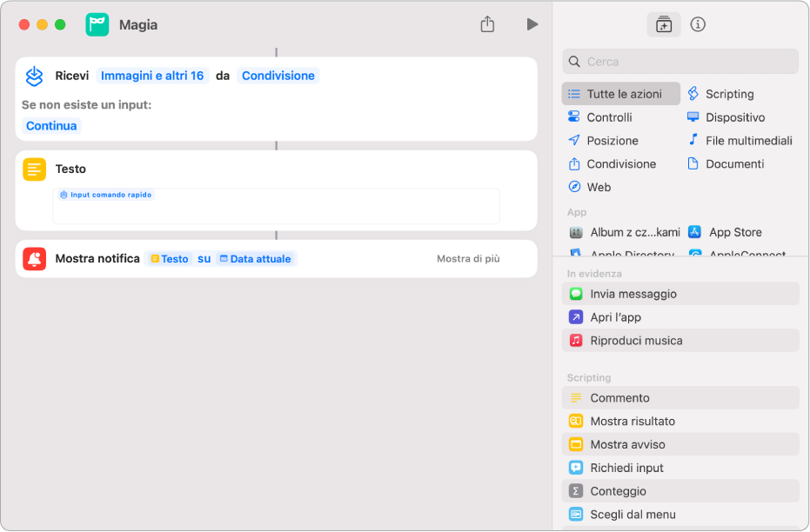Screen dimensions: 810x532
Task: Click the yellow Testo action icon
Action: [x=35, y=170]
